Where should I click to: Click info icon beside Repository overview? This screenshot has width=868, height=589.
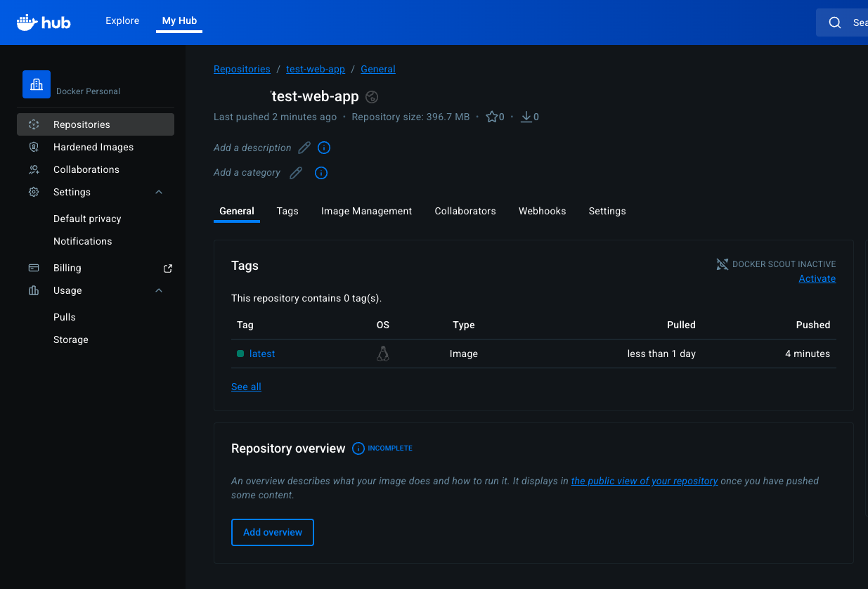(358, 448)
